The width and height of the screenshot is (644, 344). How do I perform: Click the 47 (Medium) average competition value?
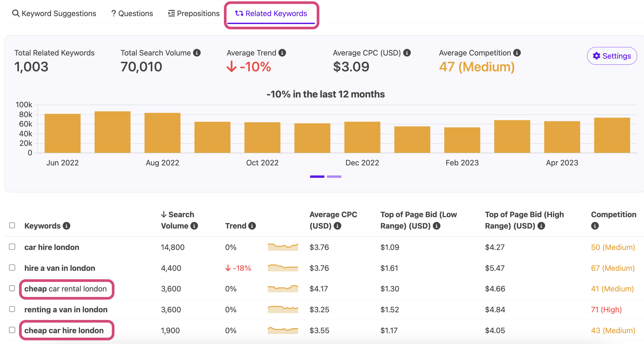point(477,67)
